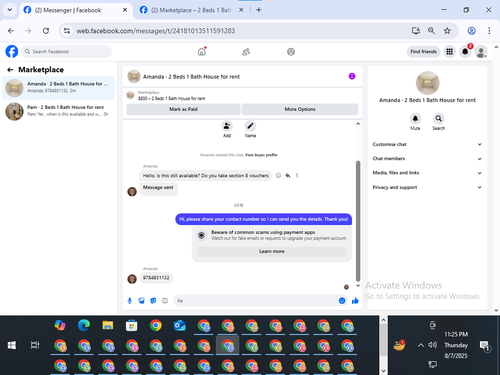Screen dimensions: 500x375
Task: Open Amanda's profile thumbnail in right panel
Action: [427, 83]
